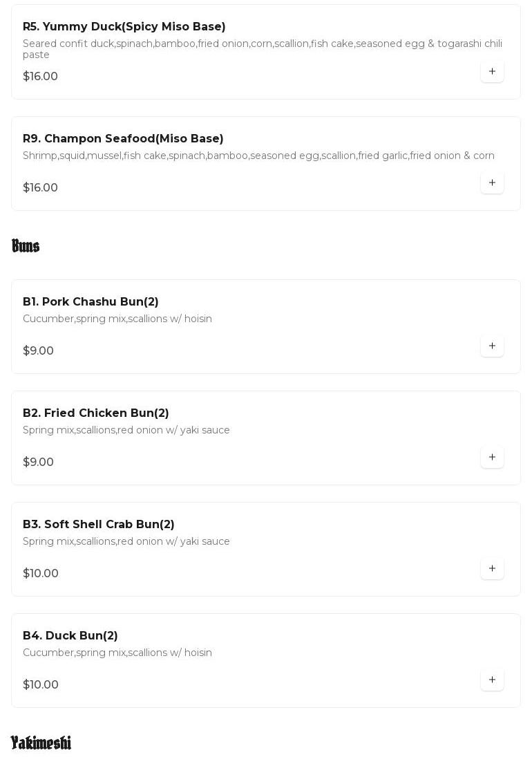Add B3. Soft Shell Crab Bun plus icon
Screen dimensions: 532x757
tap(492, 568)
